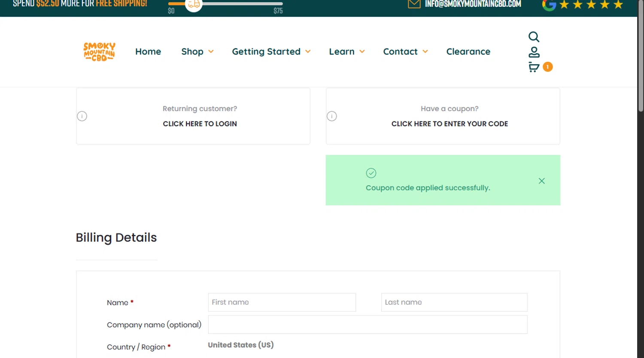Click the $0 shipping bar label
The image size is (644, 358).
(x=171, y=11)
